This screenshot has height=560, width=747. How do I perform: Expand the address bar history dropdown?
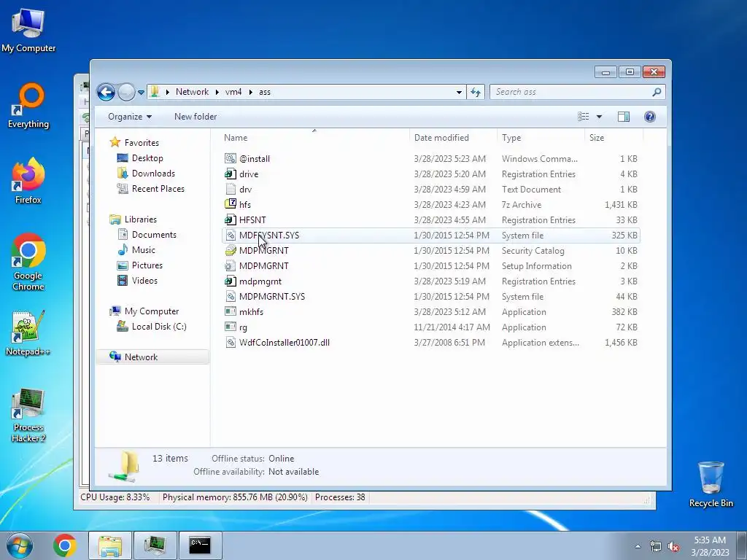pyautogui.click(x=459, y=93)
